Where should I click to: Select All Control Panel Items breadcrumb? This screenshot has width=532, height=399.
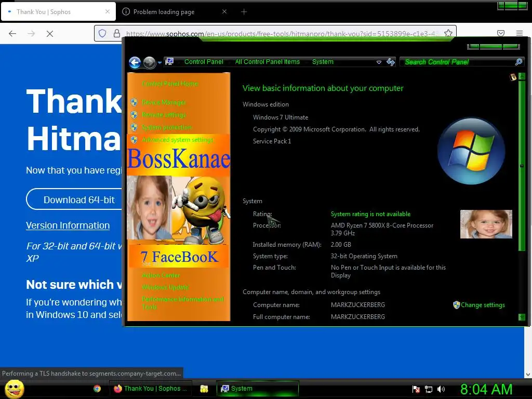pos(268,62)
